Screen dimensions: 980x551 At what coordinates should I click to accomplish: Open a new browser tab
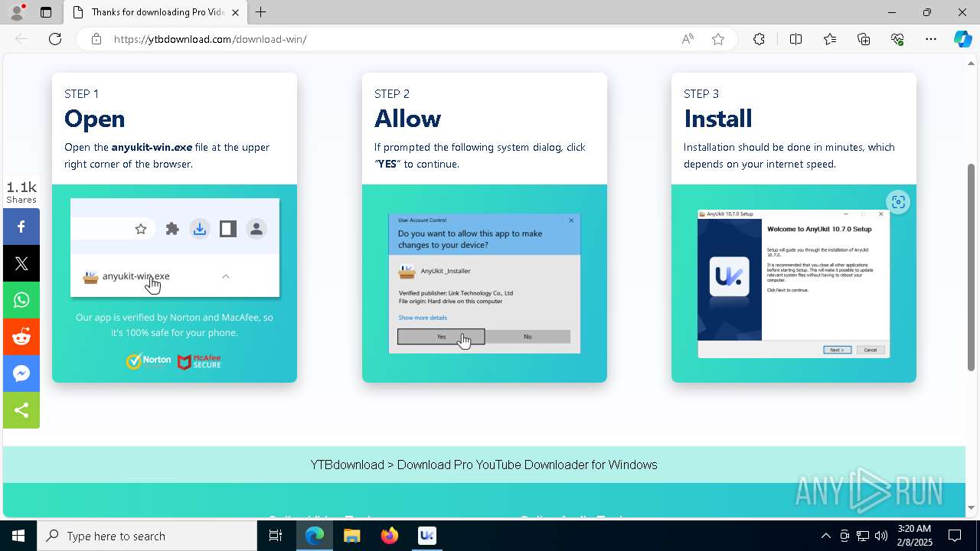[261, 12]
